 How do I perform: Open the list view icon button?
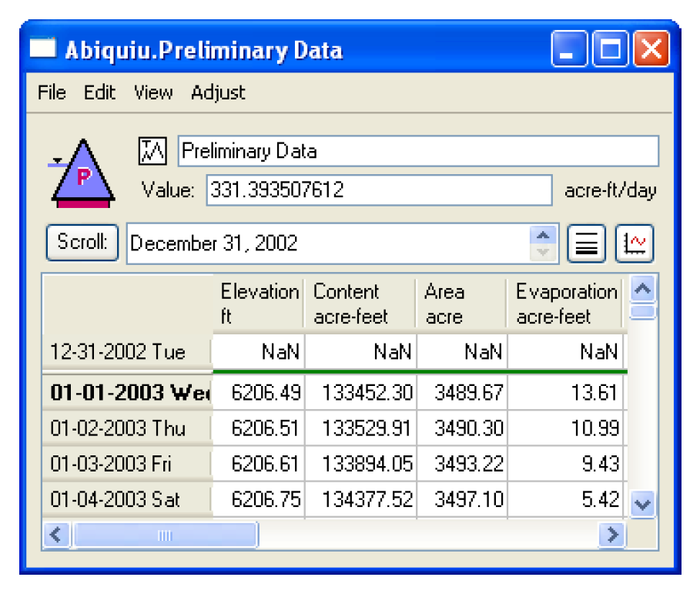click(x=586, y=244)
